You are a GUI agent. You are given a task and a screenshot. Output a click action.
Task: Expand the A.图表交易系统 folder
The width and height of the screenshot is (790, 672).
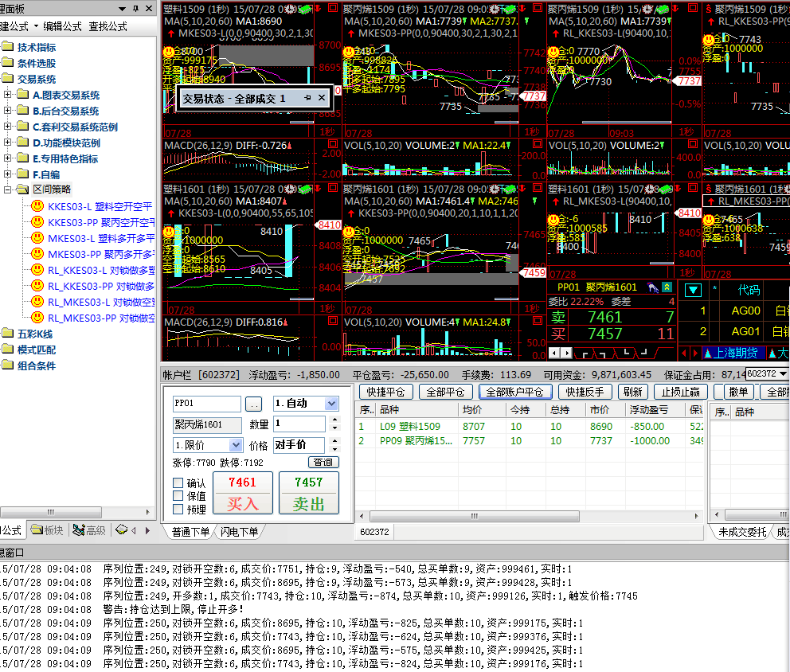coord(9,95)
